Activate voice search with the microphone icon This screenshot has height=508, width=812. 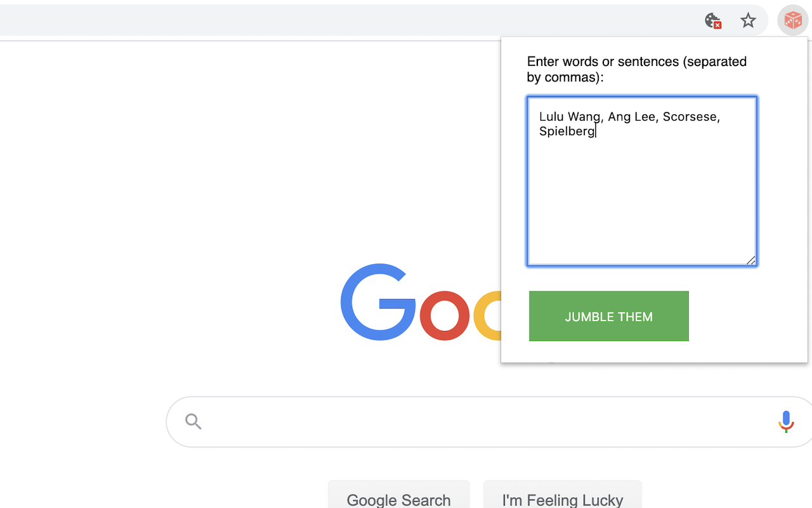point(786,421)
